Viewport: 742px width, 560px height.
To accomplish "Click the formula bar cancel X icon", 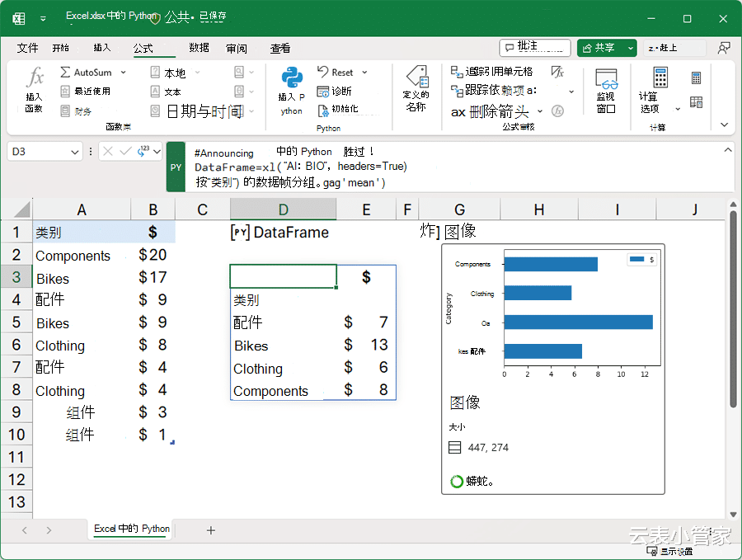I will click(x=110, y=151).
